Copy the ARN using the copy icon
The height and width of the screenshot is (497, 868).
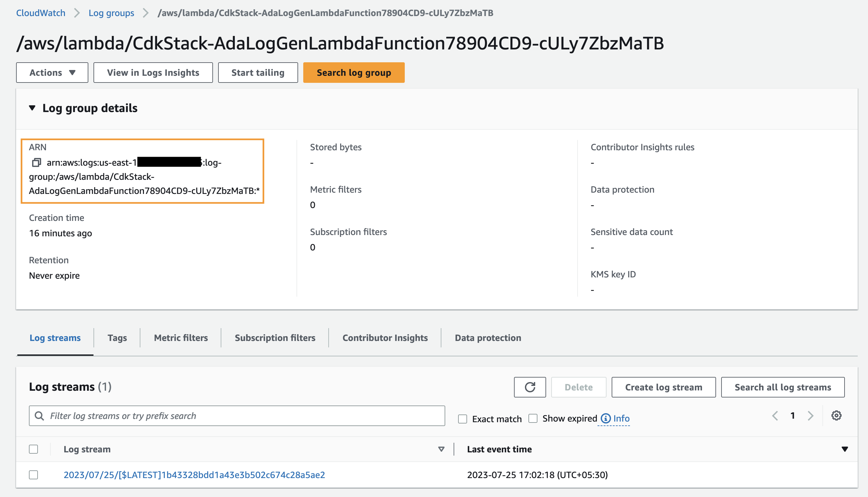coord(36,162)
